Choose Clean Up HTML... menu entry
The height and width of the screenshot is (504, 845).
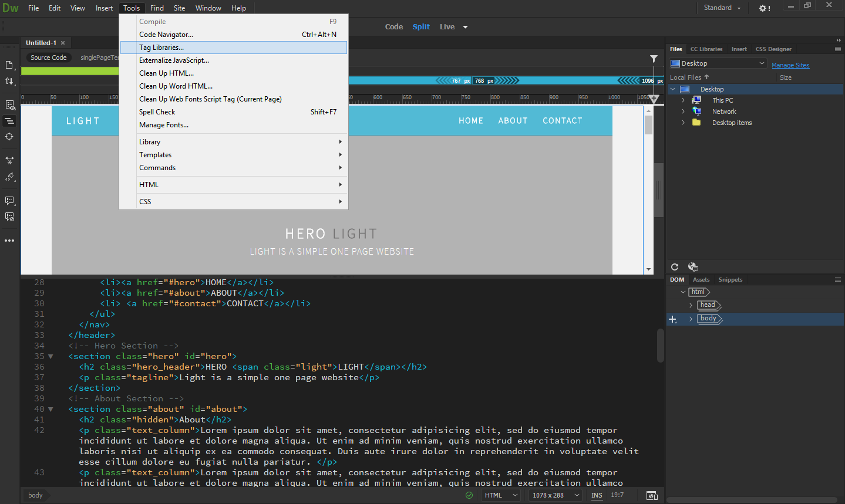pyautogui.click(x=234, y=73)
